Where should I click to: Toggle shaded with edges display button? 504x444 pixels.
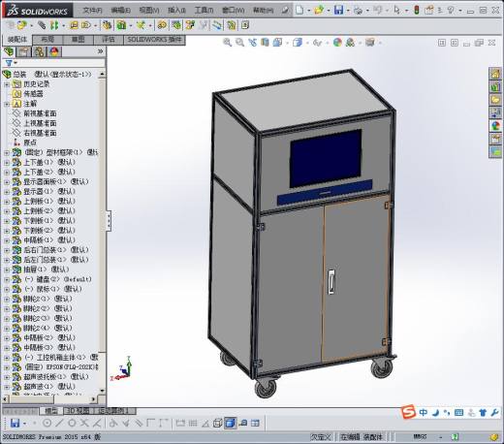click(x=230, y=423)
